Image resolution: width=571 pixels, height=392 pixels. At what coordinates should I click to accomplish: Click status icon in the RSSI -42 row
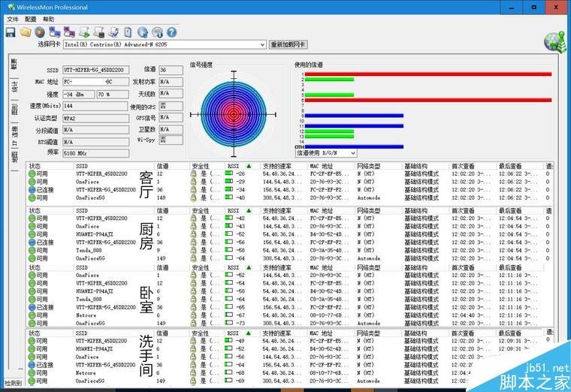[32, 219]
